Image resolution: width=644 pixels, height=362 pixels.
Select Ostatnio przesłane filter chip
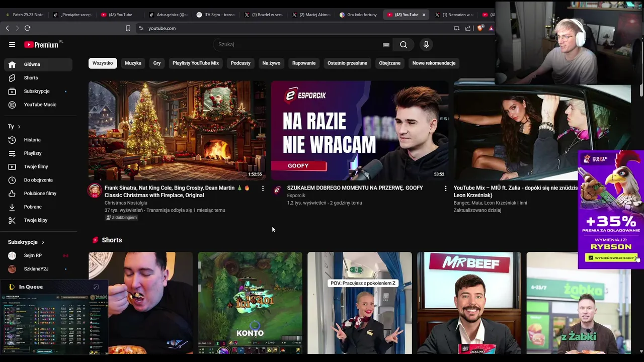point(347,63)
